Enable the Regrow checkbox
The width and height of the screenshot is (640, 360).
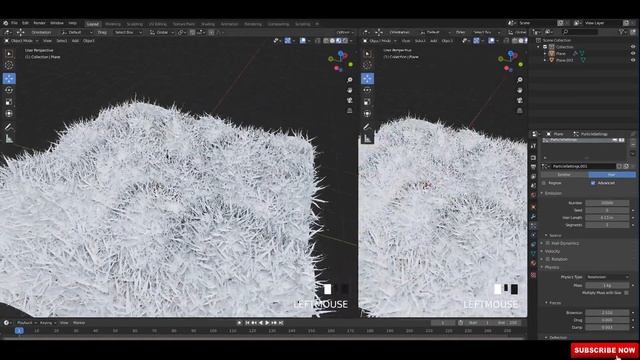[x=544, y=183]
